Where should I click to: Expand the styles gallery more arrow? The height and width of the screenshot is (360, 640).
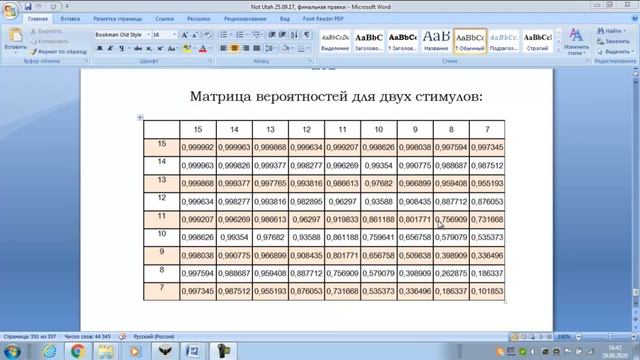point(558,50)
